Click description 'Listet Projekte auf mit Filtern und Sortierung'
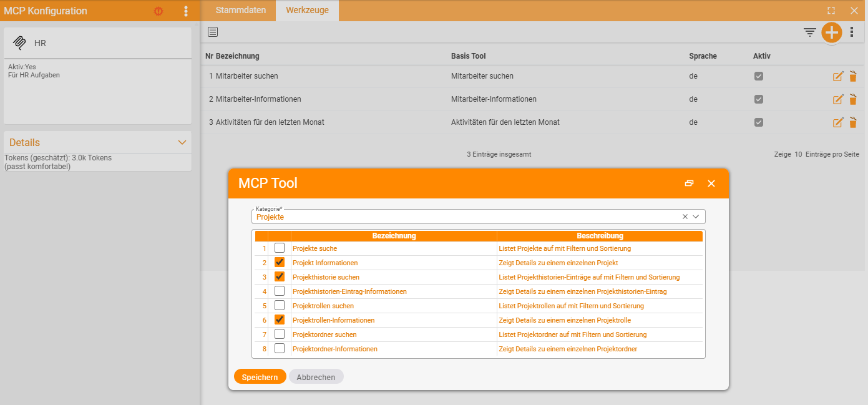Screen dimensions: 868x405 pyautogui.click(x=565, y=248)
